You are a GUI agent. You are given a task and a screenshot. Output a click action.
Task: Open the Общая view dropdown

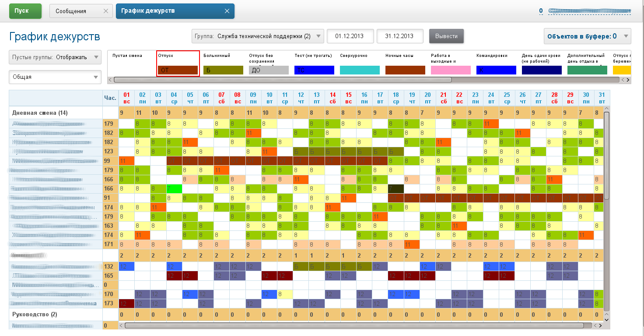(55, 77)
